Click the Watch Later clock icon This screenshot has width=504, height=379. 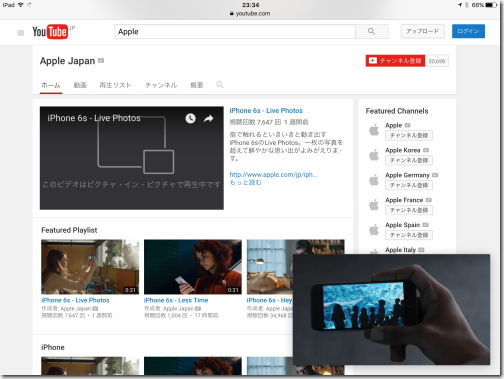tap(190, 118)
